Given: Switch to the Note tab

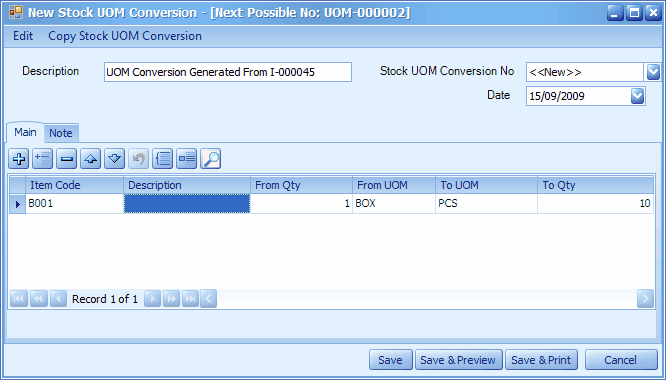Looking at the screenshot, I should (x=61, y=133).
